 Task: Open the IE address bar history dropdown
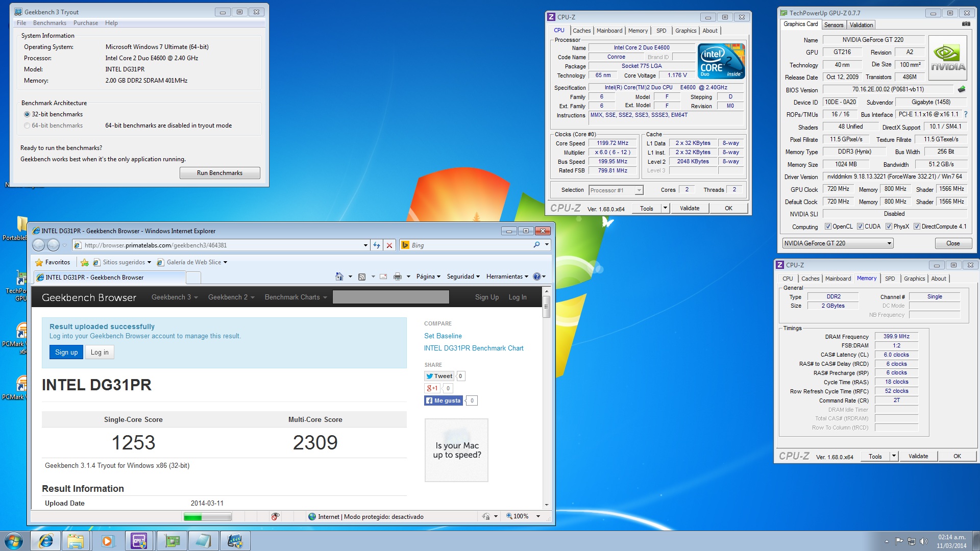pyautogui.click(x=365, y=245)
